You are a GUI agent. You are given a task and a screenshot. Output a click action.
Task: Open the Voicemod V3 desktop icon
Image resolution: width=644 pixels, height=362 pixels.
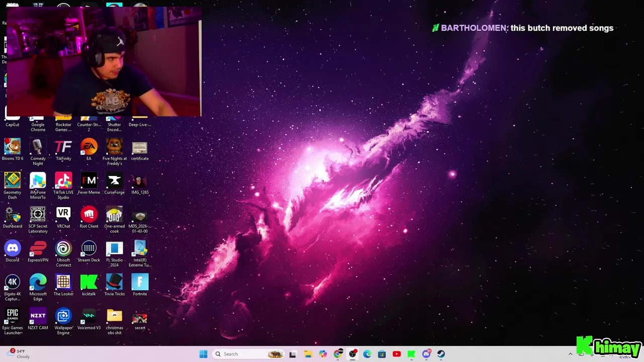click(x=89, y=319)
